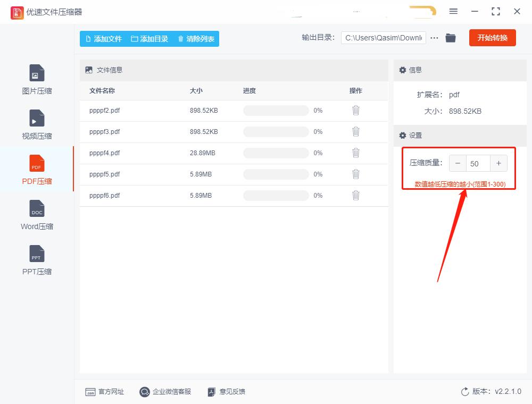Click the 企业微信客服 support icon
Viewport: 532px width, 404px height.
click(x=144, y=392)
